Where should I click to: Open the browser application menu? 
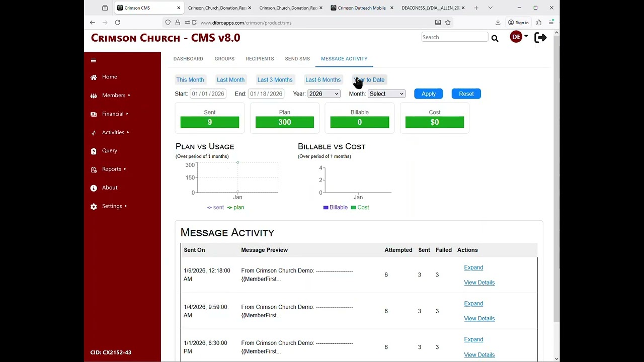pyautogui.click(x=551, y=23)
